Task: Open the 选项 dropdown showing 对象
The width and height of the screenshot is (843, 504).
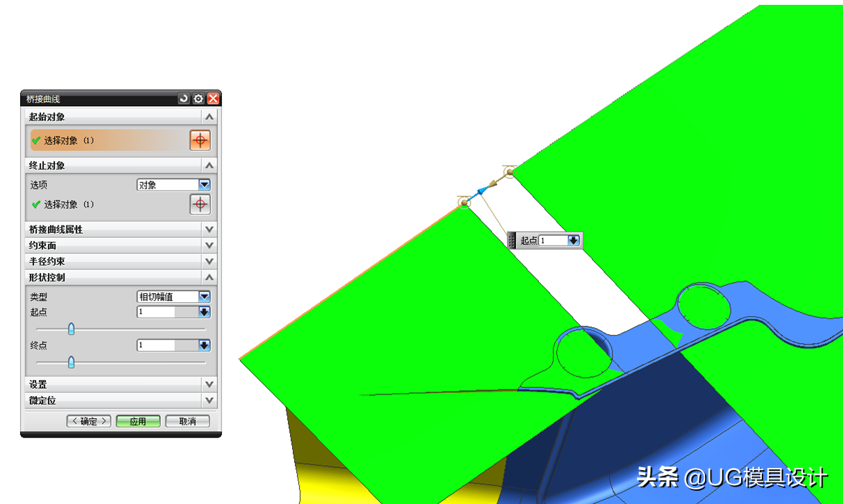Action: 203,184
